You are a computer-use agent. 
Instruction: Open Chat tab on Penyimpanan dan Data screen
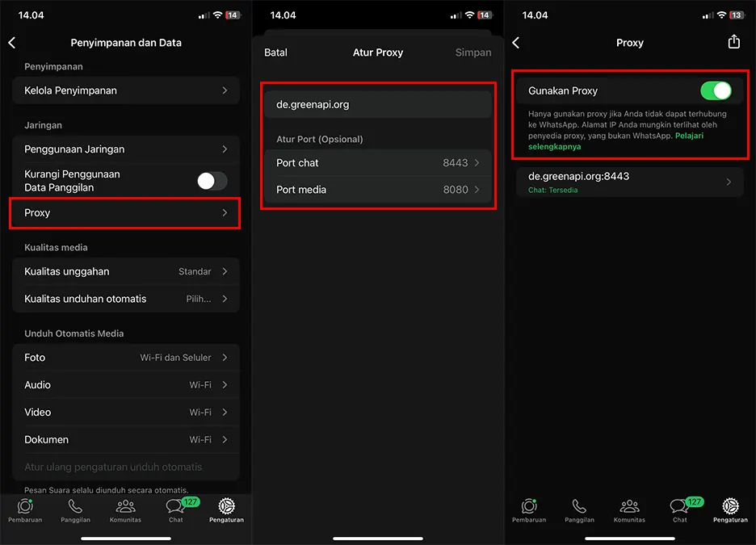(176, 510)
